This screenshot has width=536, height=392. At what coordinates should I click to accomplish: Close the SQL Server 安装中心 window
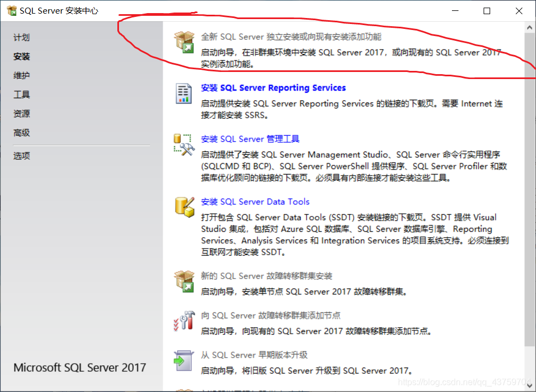[519, 10]
